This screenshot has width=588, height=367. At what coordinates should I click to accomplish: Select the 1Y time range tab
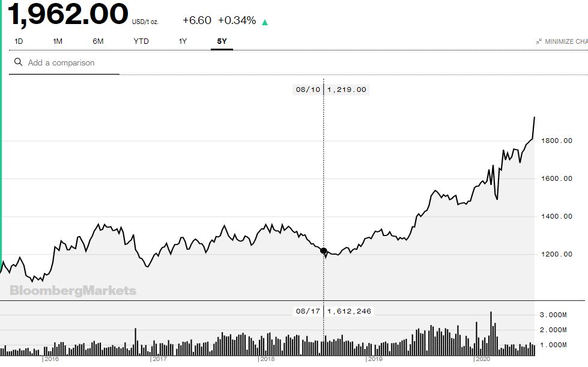coord(183,41)
